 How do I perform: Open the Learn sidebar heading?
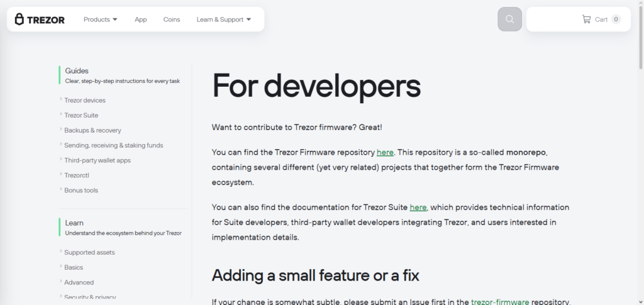tap(74, 223)
